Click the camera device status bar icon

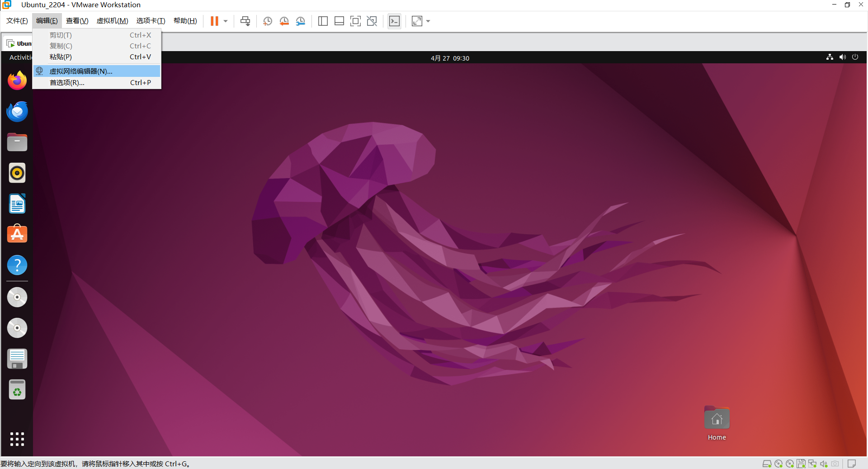pyautogui.click(x=835, y=464)
